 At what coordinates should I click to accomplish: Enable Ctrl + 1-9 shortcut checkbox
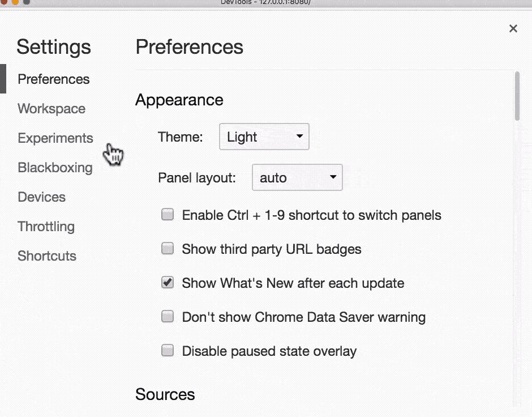168,215
